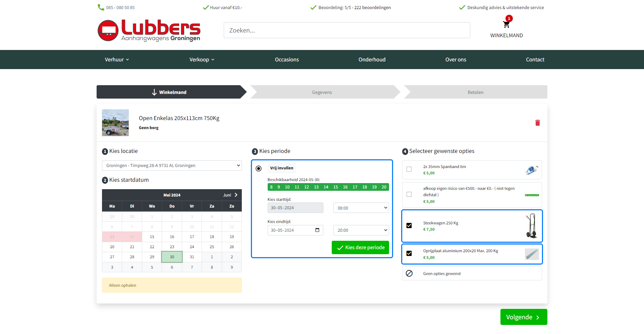The width and height of the screenshot is (644, 334).
Task: Click the download arrow in the Winkelmand step
Action: pyautogui.click(x=154, y=92)
